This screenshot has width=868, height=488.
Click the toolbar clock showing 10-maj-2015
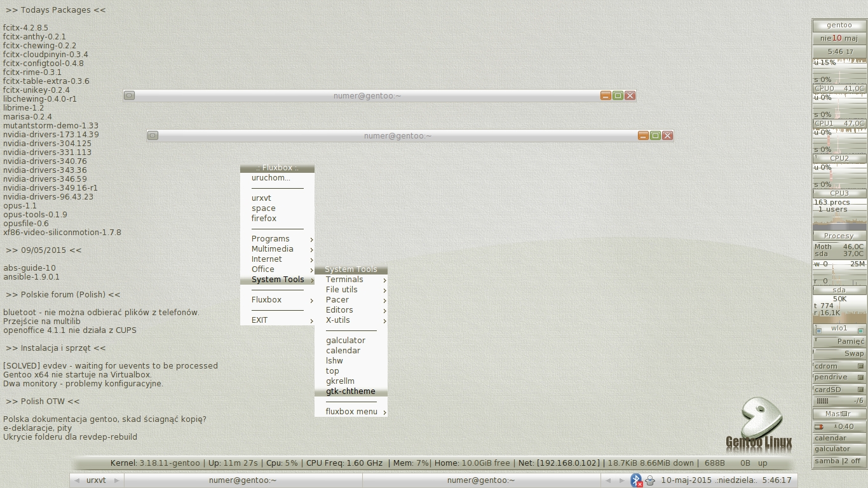click(x=726, y=480)
